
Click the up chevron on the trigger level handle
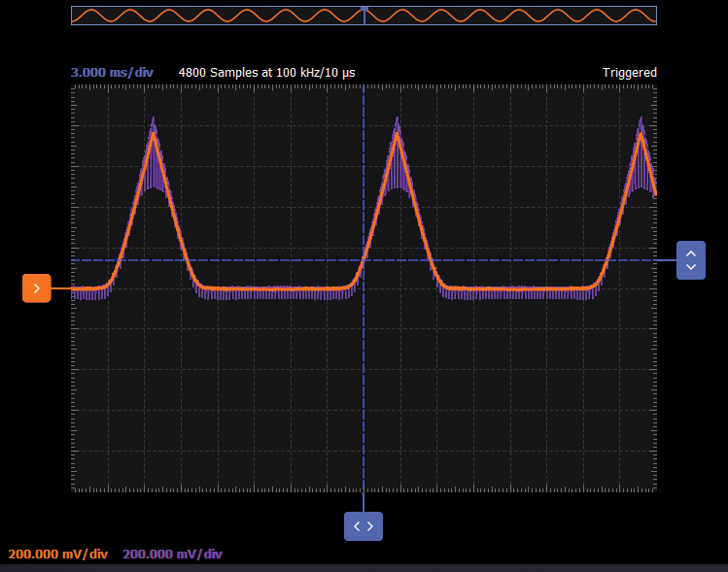pyautogui.click(x=691, y=252)
